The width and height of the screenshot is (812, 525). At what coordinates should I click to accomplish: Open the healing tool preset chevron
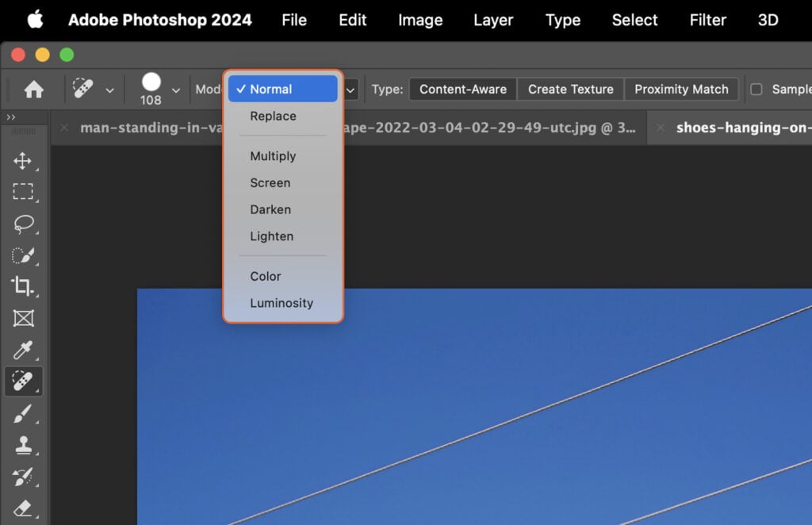click(x=110, y=89)
